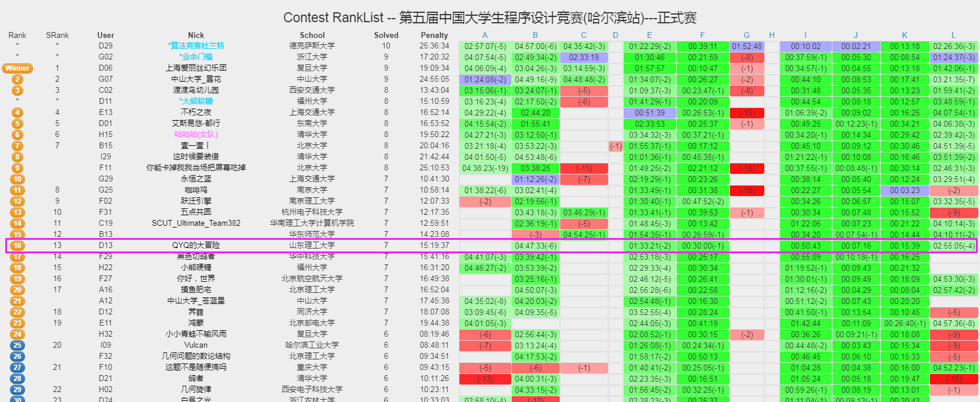Screen dimensions: 980x402
Task: Click the orange Winner rank badge
Action: [17, 68]
